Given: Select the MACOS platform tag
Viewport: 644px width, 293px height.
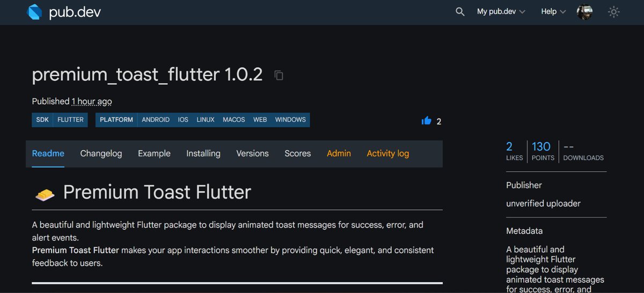Looking at the screenshot, I should coord(234,120).
